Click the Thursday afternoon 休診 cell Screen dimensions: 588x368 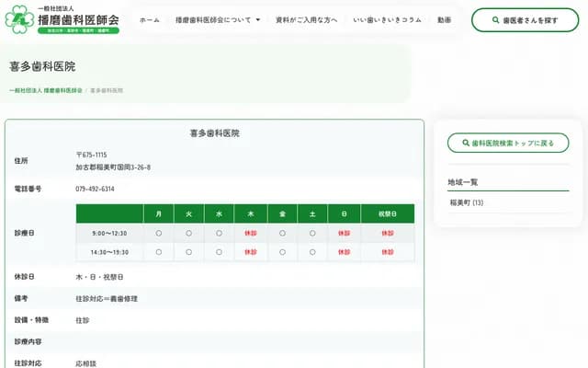251,252
